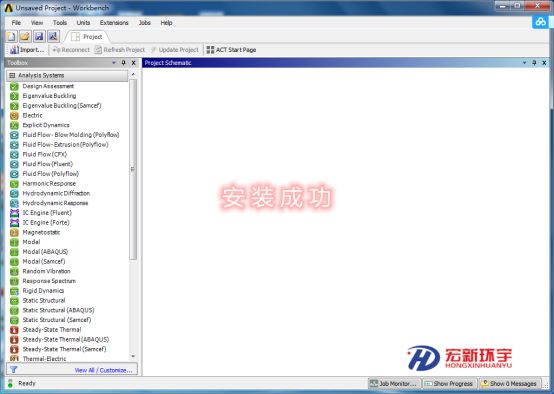The height and width of the screenshot is (394, 554).
Task: Select Steady-State Thermal (Samcef) entry
Action: click(64, 349)
